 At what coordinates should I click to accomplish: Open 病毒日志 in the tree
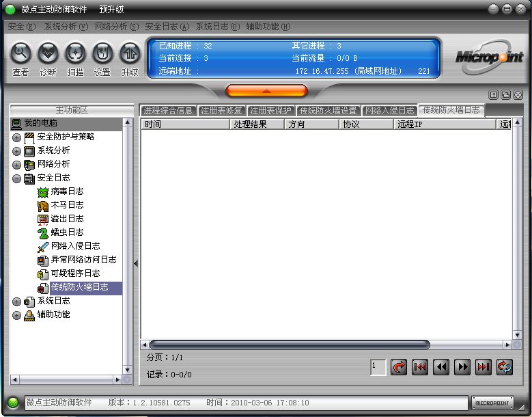[67, 191]
